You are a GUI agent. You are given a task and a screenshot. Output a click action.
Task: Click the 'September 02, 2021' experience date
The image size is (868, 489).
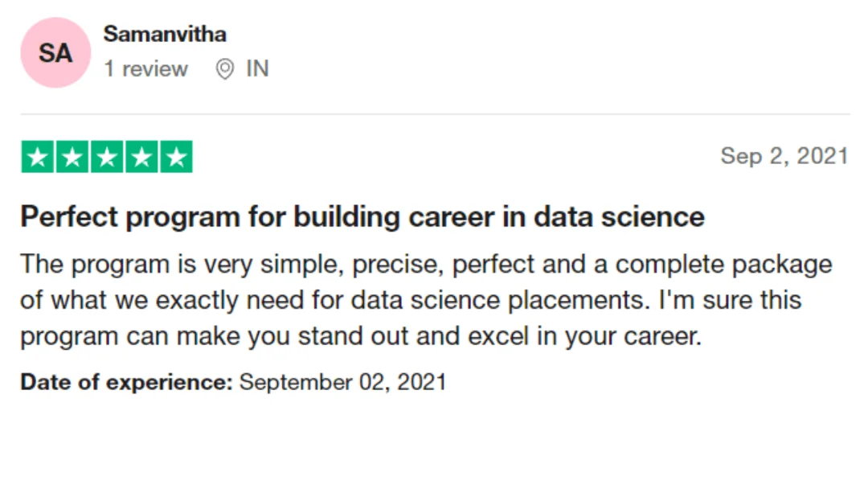[x=342, y=382]
